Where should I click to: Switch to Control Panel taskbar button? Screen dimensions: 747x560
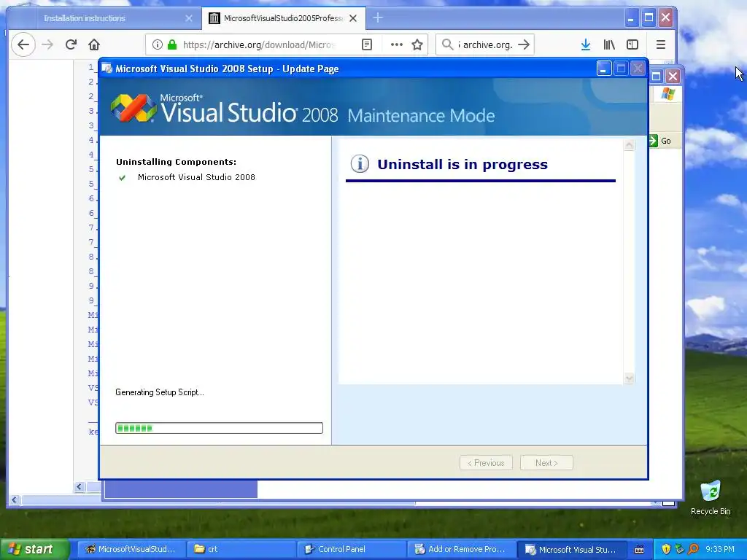(351, 549)
